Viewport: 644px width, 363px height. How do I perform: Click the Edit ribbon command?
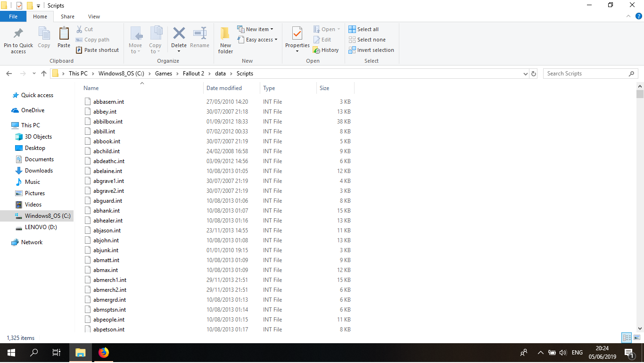322,40
